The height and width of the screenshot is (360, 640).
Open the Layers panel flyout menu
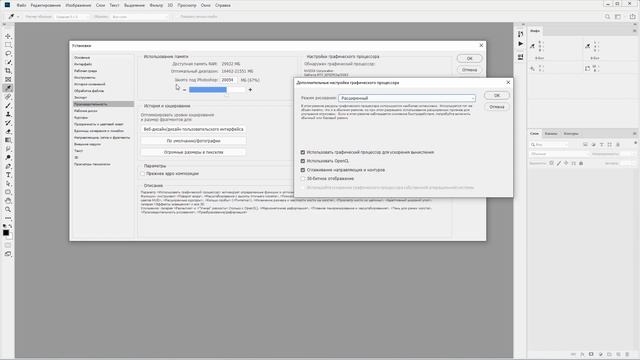pos(634,133)
